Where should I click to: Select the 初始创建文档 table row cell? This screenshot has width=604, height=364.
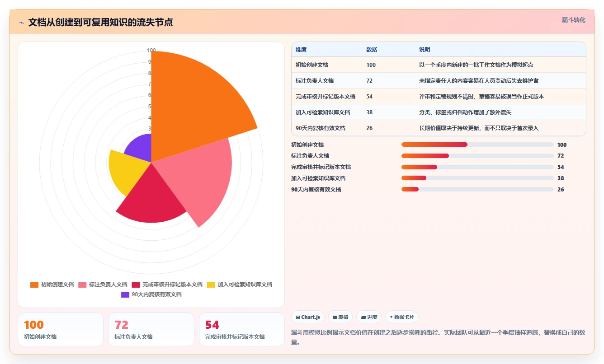coord(312,65)
